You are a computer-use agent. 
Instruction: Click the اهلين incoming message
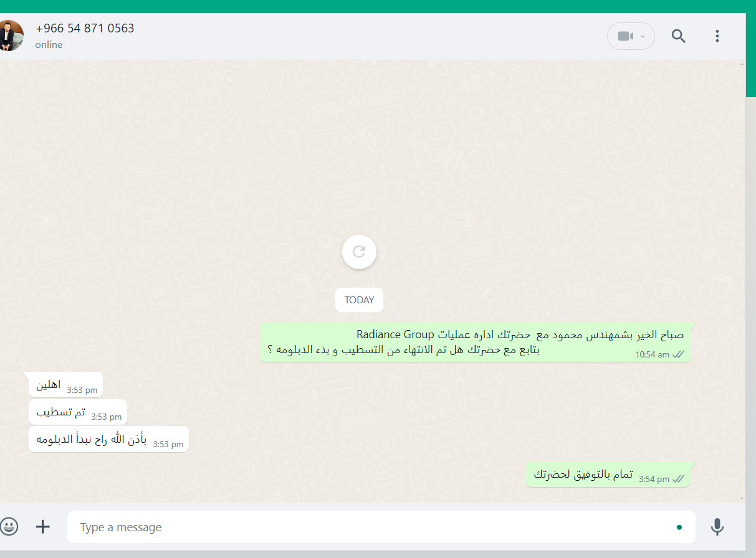tap(65, 385)
